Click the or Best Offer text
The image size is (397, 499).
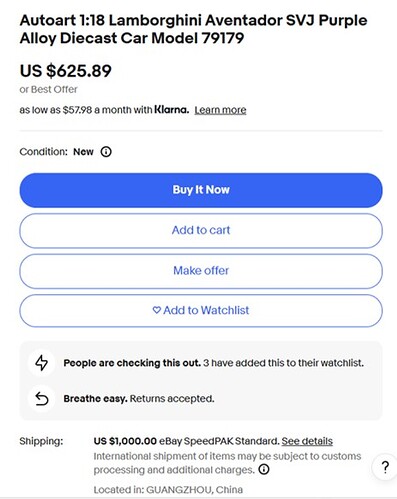click(48, 89)
